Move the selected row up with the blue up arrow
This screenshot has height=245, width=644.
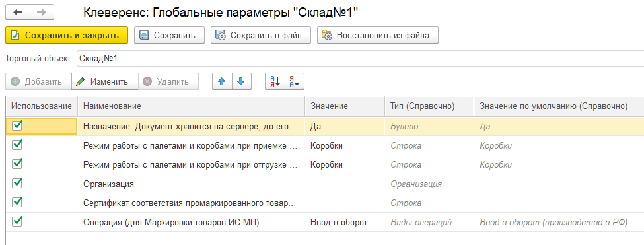(x=222, y=82)
